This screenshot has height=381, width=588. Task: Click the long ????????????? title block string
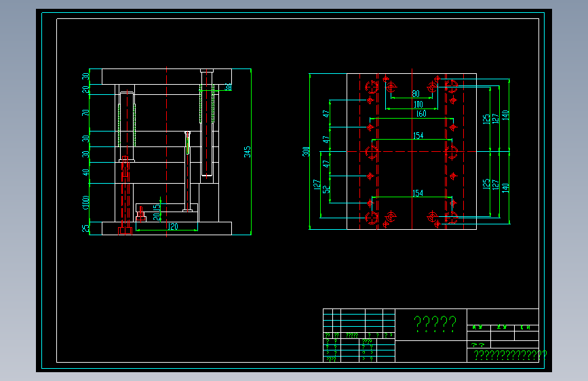[x=510, y=355]
